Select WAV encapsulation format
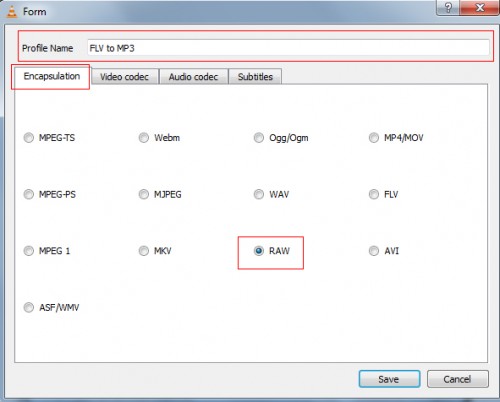Screen dimensions: 500x402 coord(259,194)
